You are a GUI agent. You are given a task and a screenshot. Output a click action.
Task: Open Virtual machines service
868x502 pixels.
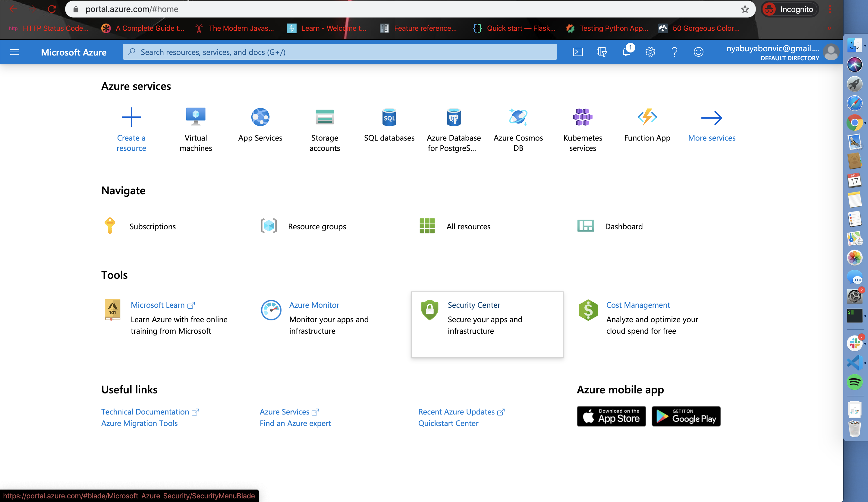(x=196, y=130)
